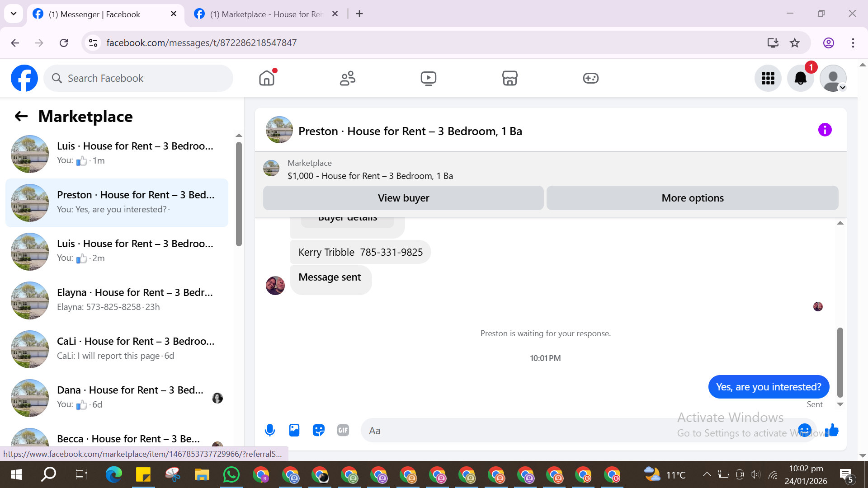Open WhatsApp from the taskbar
Screen dimensions: 868x488
pyautogui.click(x=231, y=475)
